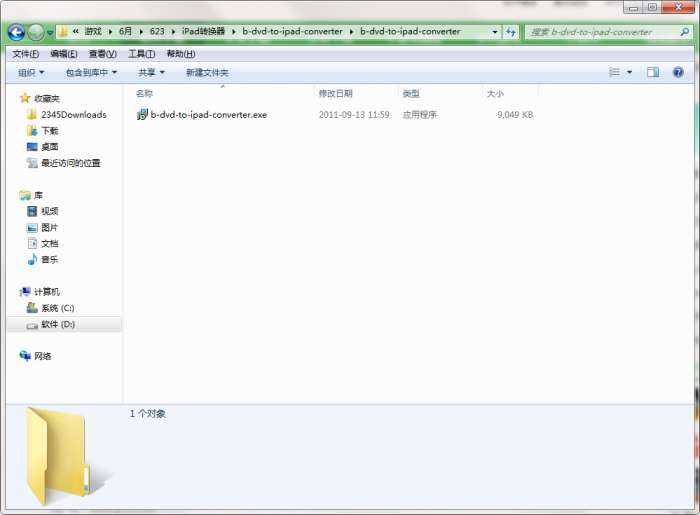The width and height of the screenshot is (700, 515).
Task: Open the 工具(T) menu
Action: (142, 54)
